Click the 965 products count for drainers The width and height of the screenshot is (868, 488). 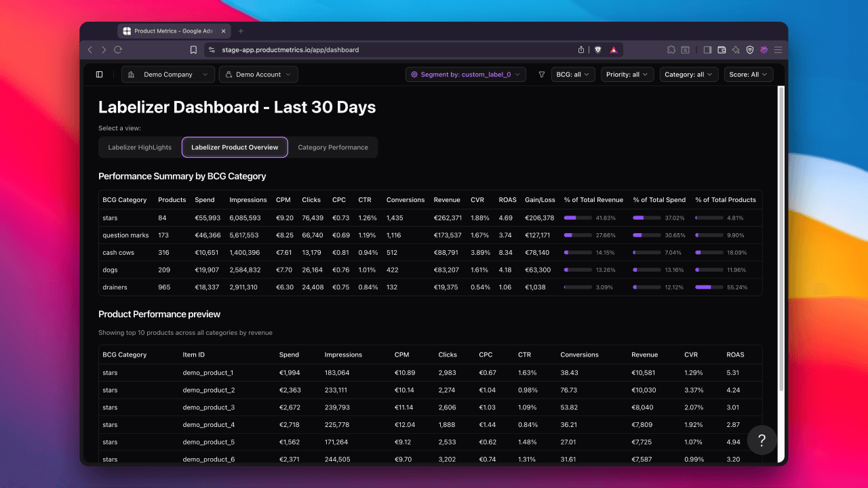pos(163,287)
